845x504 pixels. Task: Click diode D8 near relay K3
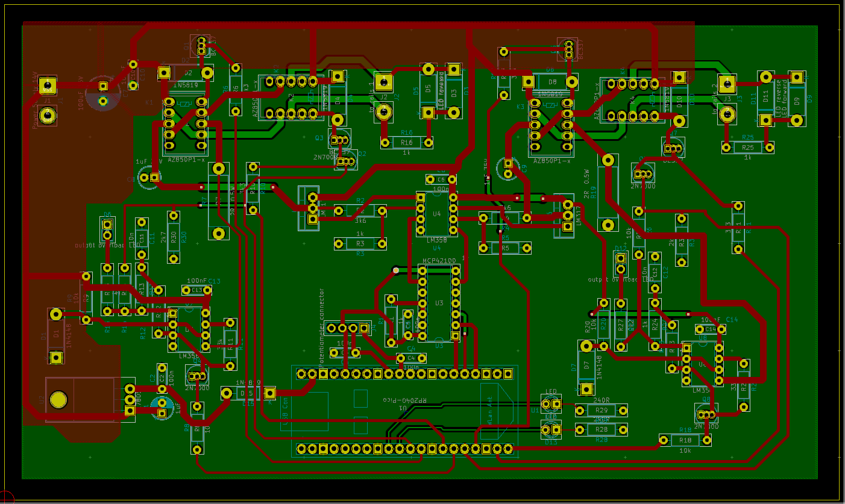click(550, 81)
